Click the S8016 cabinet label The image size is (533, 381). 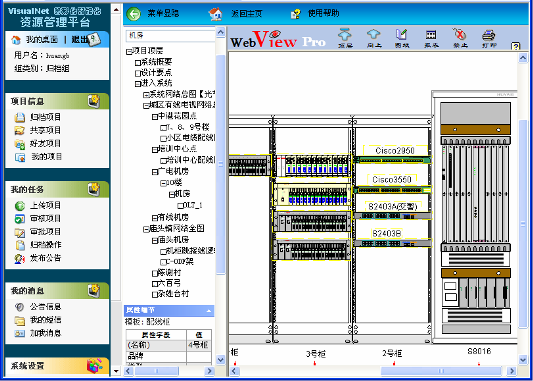[x=479, y=351]
